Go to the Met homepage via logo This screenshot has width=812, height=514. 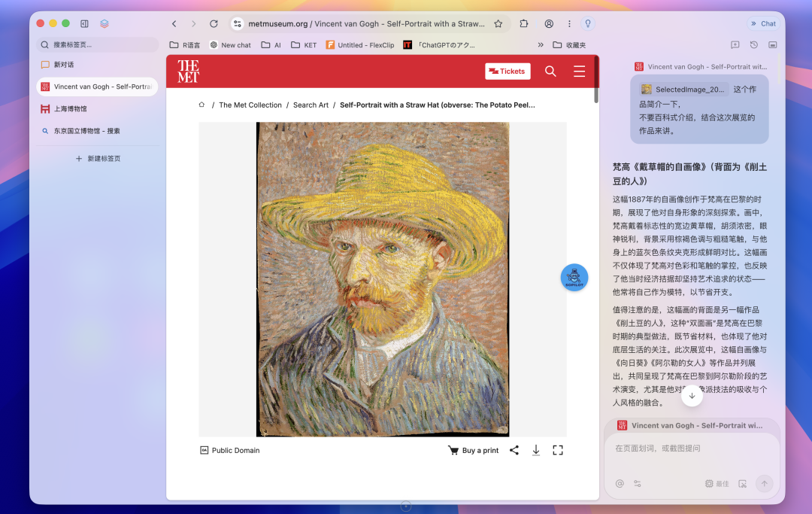[x=188, y=71]
